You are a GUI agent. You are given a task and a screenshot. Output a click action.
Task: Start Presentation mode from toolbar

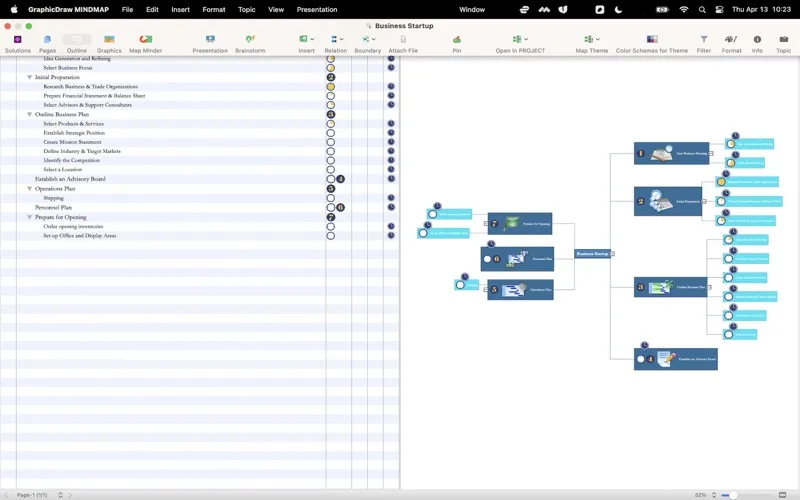click(x=210, y=44)
